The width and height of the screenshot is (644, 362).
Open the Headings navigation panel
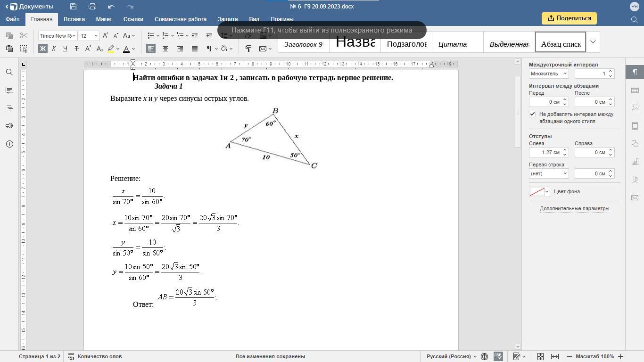(9, 108)
